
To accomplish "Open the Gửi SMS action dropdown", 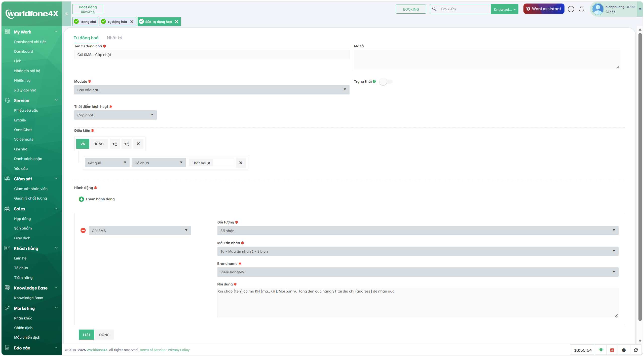I will pyautogui.click(x=140, y=231).
